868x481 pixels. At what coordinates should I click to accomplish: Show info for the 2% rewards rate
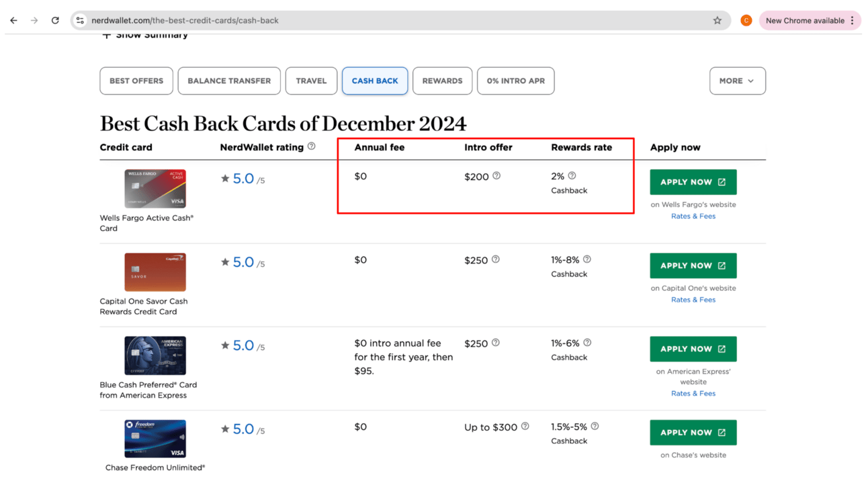coord(572,176)
